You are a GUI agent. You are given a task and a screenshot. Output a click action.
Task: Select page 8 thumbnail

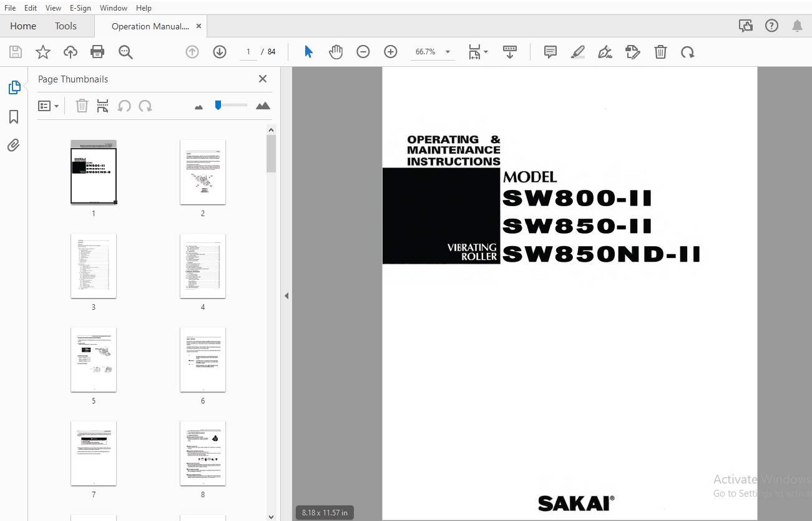coord(203,453)
